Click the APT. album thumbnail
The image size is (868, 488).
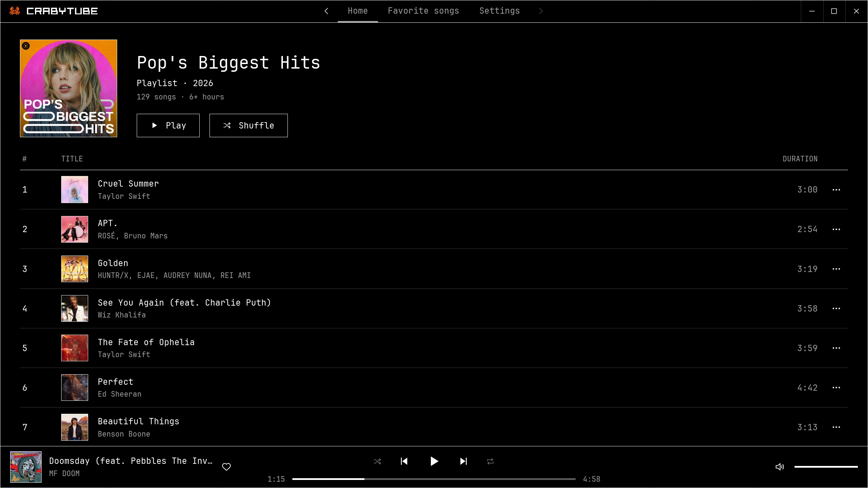point(74,229)
